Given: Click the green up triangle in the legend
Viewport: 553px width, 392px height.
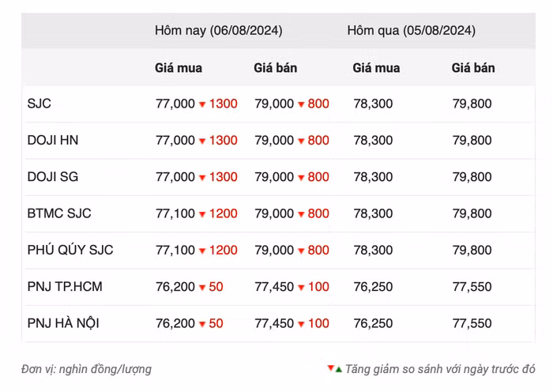Looking at the screenshot, I should tap(339, 369).
